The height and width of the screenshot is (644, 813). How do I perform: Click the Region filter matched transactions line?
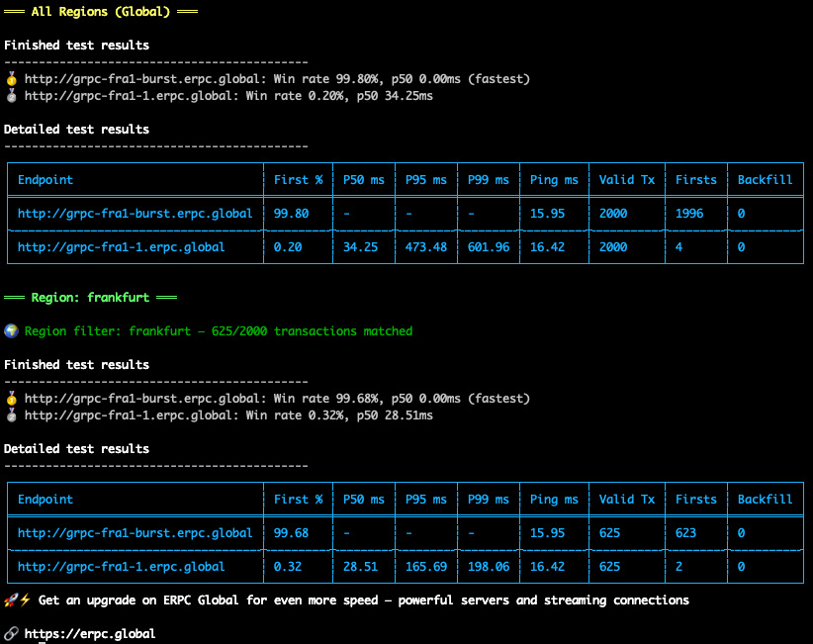219,330
